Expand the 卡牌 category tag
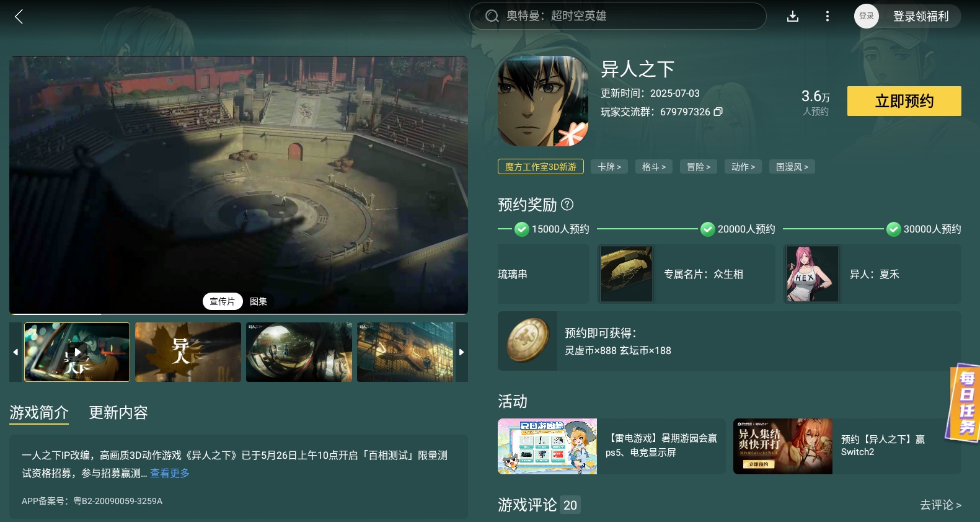The height and width of the screenshot is (522, 980). (609, 167)
